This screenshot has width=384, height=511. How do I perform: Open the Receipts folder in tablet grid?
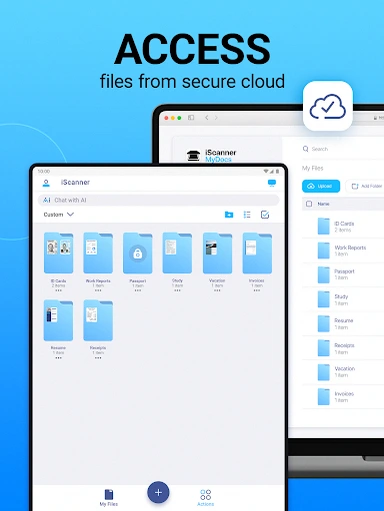point(98,320)
